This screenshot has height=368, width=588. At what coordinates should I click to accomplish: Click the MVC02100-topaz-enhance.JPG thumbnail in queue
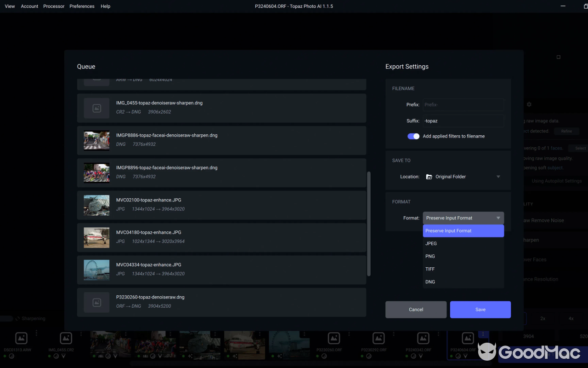[x=96, y=205]
